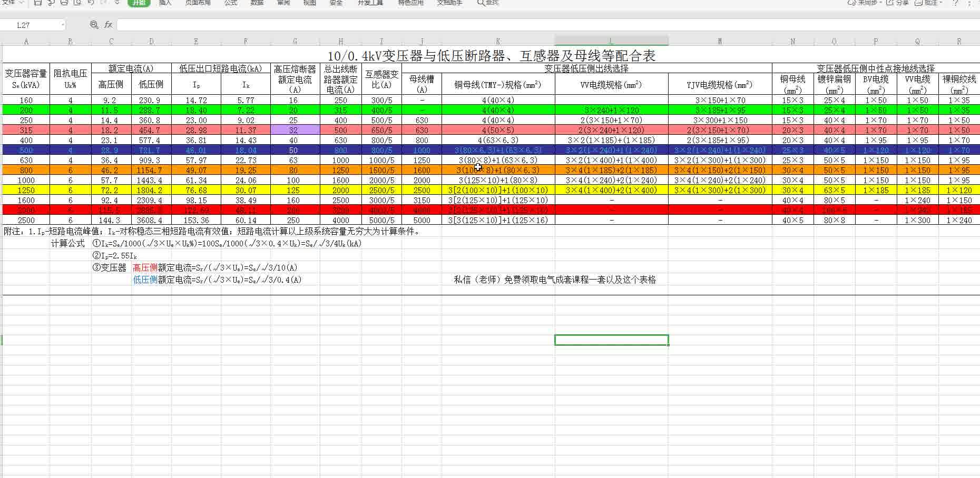This screenshot has width=980, height=478.
Task: Click the Undo arrow icon
Action: [91, 3]
